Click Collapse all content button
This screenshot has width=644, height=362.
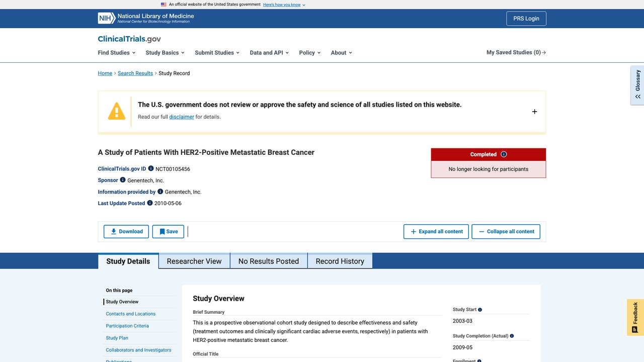pos(506,231)
